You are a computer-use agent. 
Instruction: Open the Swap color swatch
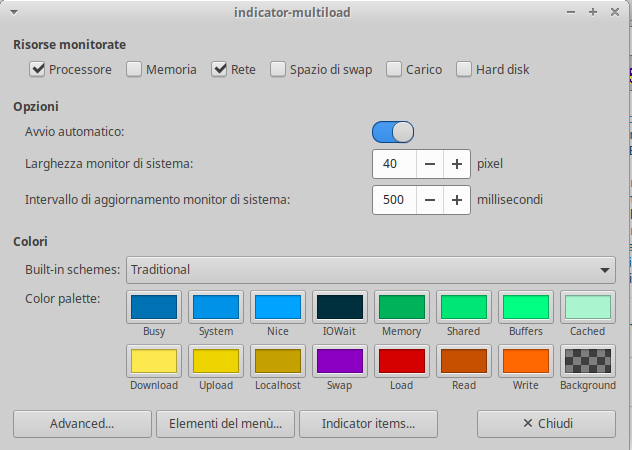click(340, 361)
